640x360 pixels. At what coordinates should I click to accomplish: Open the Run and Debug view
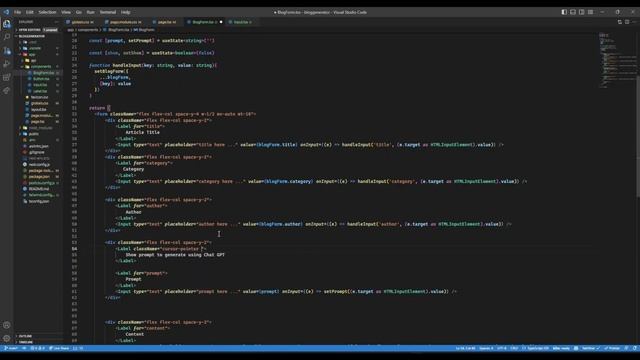click(x=7, y=64)
